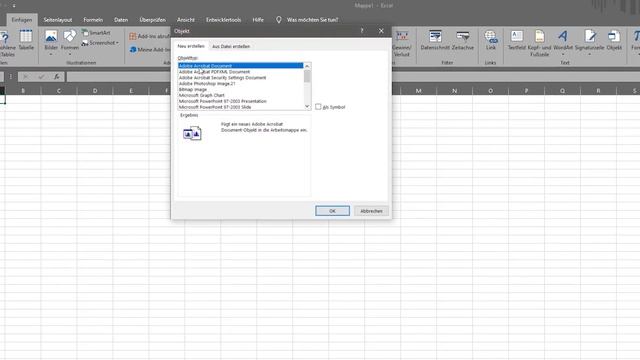Switch to the 'Aus Datei erstellen' tab

231,46
